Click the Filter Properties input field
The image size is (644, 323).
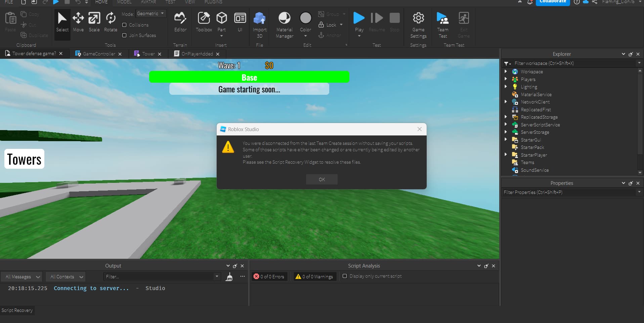[x=570, y=192]
